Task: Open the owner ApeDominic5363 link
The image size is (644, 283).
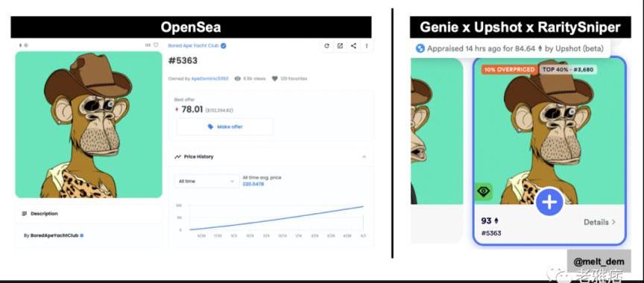Action: [210, 78]
